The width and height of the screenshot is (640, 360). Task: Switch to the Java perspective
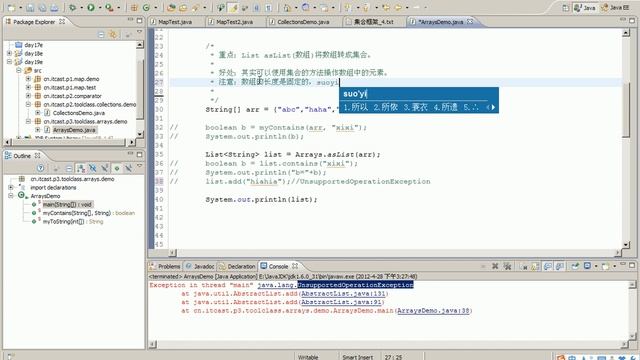pos(585,7)
